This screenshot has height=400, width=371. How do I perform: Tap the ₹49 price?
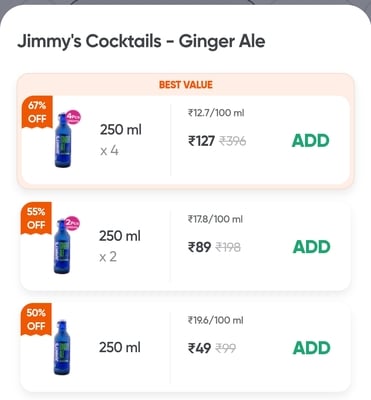coord(199,348)
